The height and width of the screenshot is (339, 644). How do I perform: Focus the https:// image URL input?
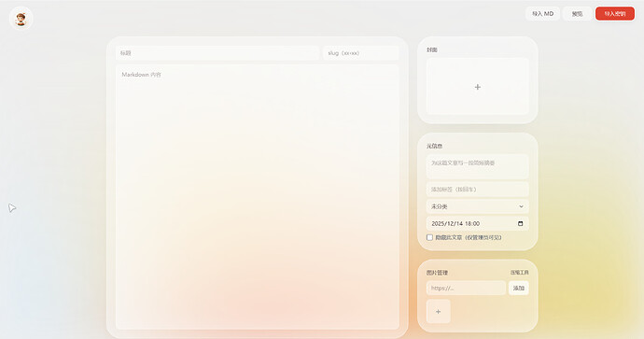(x=466, y=288)
